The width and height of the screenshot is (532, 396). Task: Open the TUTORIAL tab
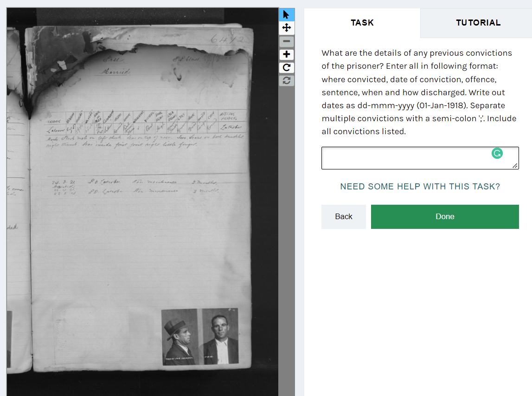tap(478, 23)
